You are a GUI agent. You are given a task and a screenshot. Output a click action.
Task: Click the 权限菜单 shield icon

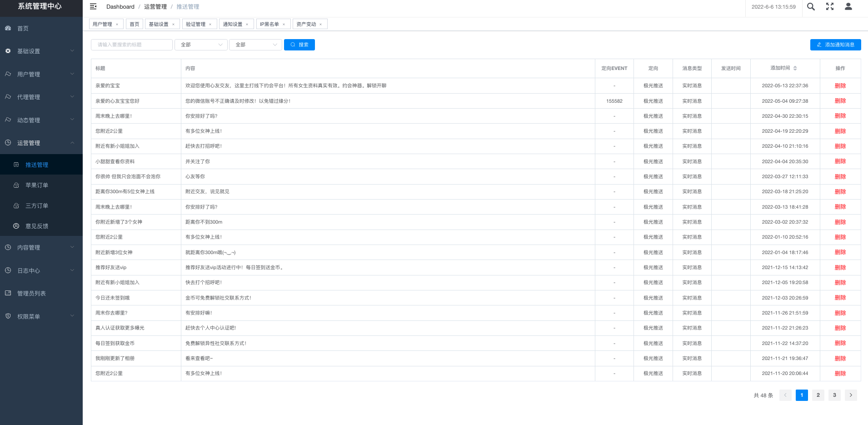coord(8,316)
